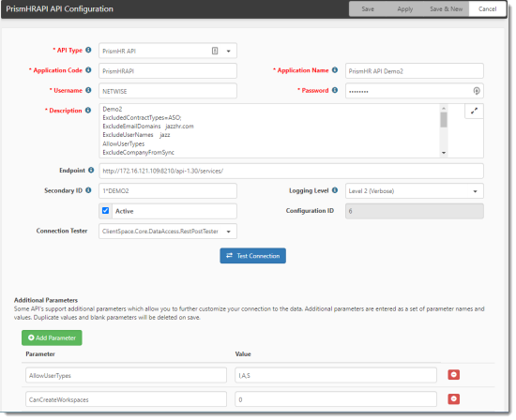Click the Description box scrollbar down arrow
This screenshot has height=420, width=516.
point(444,153)
